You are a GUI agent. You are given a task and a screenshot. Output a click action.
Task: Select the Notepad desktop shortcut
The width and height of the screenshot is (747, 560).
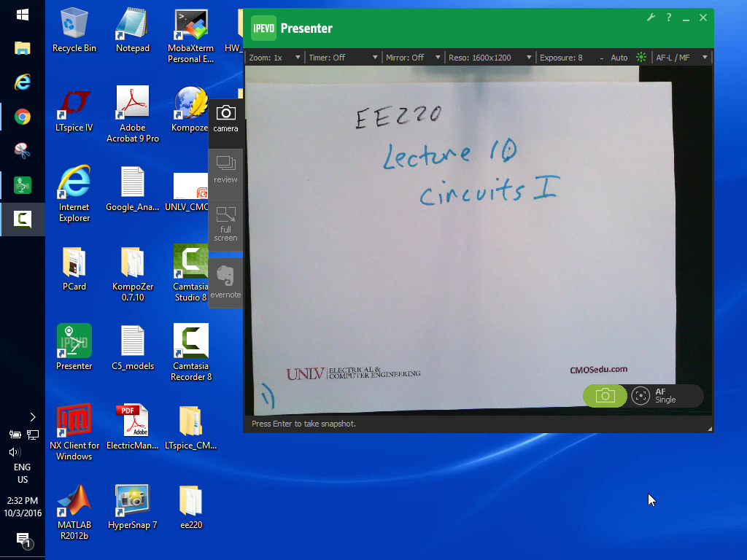coord(133,31)
